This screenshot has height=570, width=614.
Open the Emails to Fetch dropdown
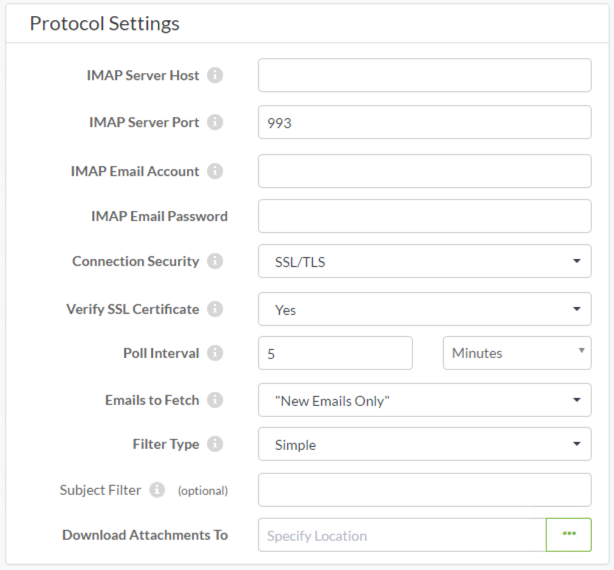coord(424,400)
